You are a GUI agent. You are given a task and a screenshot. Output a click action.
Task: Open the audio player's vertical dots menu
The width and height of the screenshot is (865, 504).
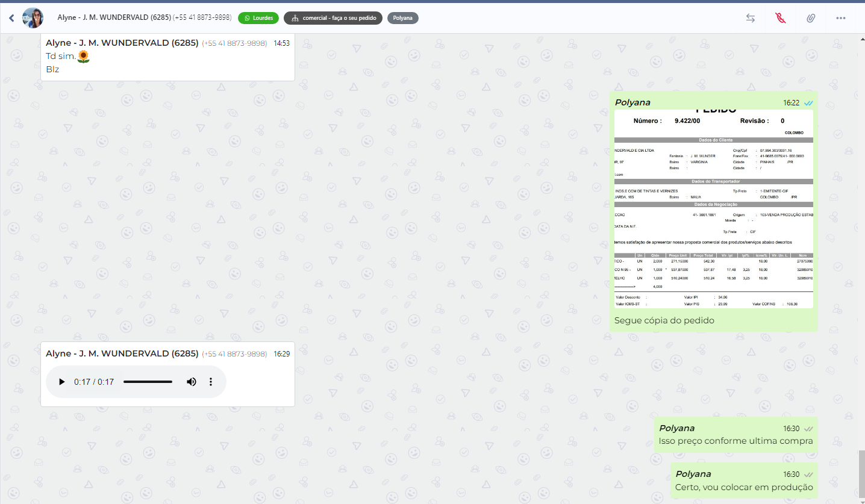pyautogui.click(x=211, y=382)
